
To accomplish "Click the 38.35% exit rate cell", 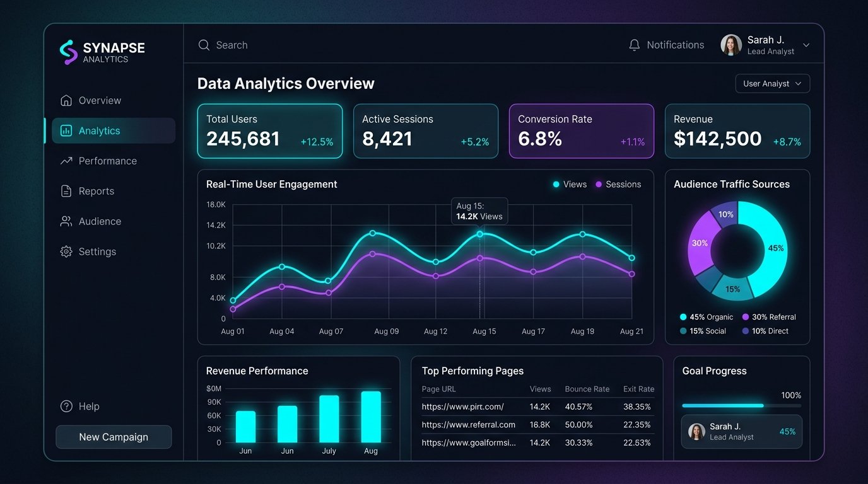I will (x=637, y=406).
